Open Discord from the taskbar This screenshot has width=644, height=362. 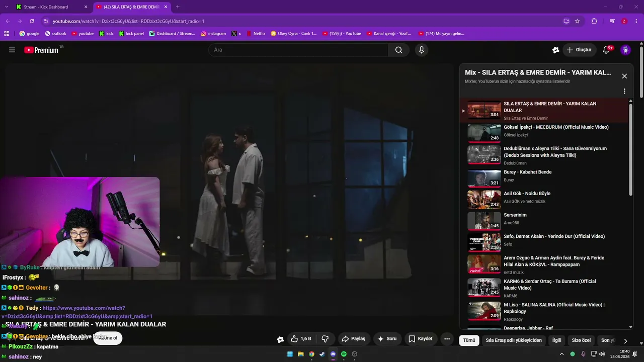pyautogui.click(x=333, y=354)
